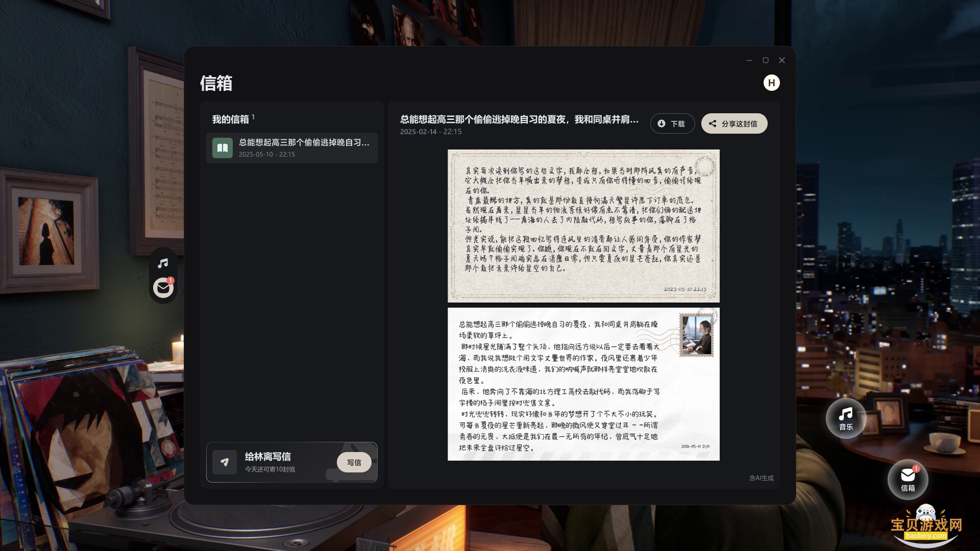Click the 写信 write letter button
This screenshot has width=980, height=551.
pyautogui.click(x=354, y=462)
